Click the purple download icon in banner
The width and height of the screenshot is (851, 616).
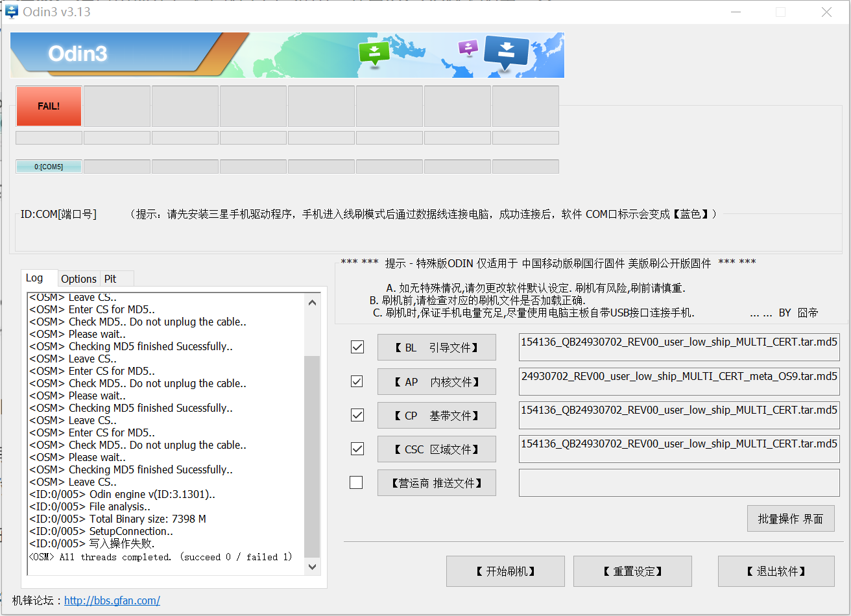(x=468, y=47)
